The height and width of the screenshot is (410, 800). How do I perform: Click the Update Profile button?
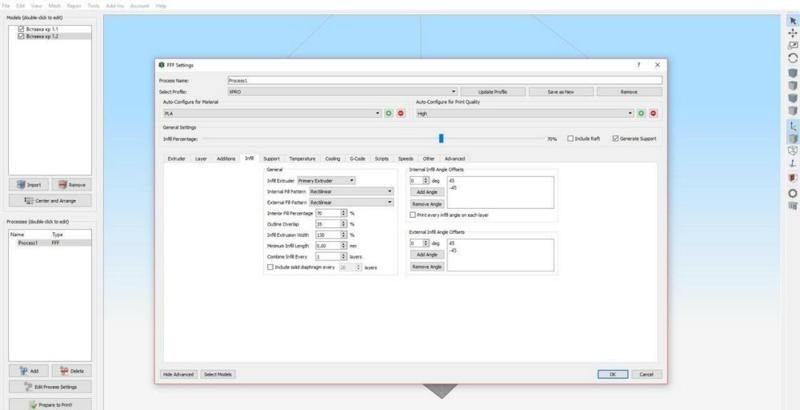(x=510, y=91)
